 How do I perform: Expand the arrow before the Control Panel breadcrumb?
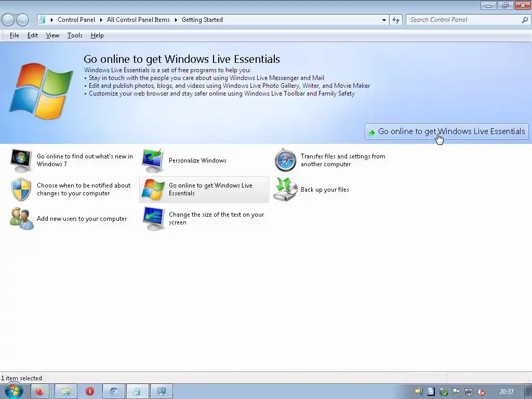[x=52, y=20]
